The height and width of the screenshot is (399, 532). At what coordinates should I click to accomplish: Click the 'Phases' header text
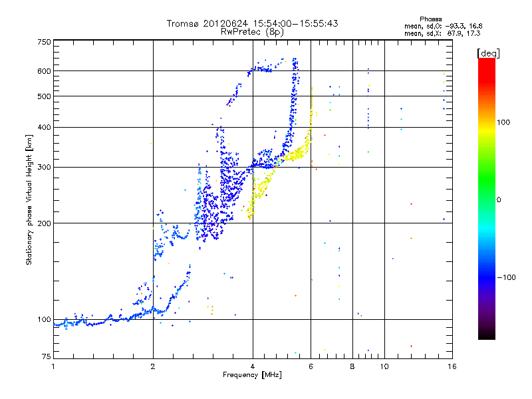[x=430, y=19]
